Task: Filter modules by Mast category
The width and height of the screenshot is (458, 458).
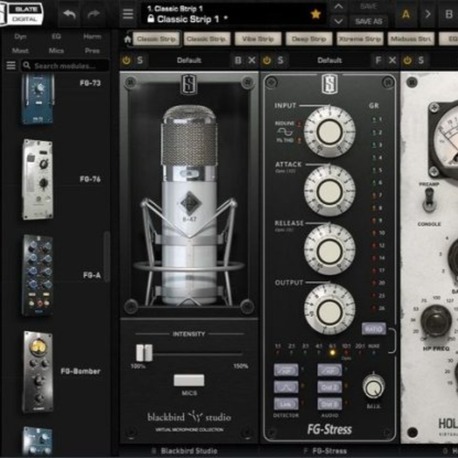Action: 20,51
